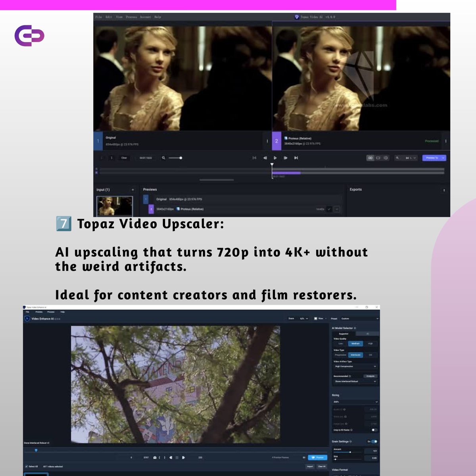
Task: Open dropdown arrow beside blue Preview button
Action: coord(443,158)
